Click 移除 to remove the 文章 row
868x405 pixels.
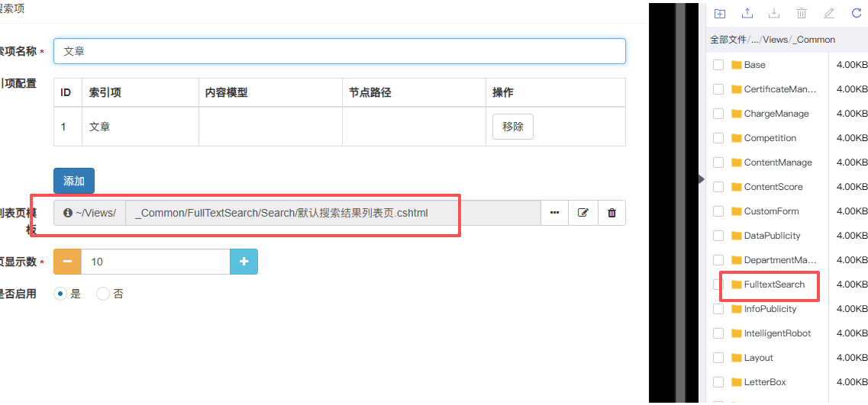pyautogui.click(x=513, y=127)
